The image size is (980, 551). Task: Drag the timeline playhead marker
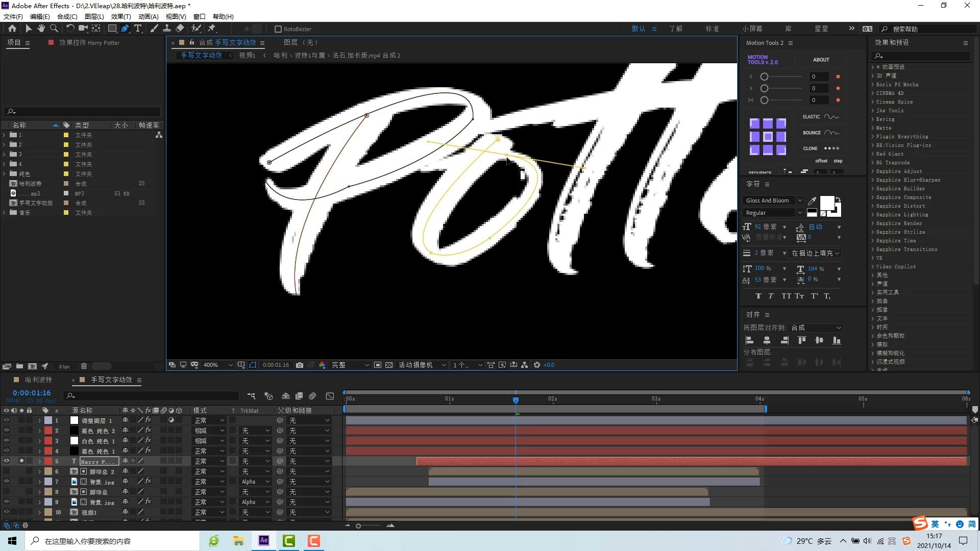516,399
